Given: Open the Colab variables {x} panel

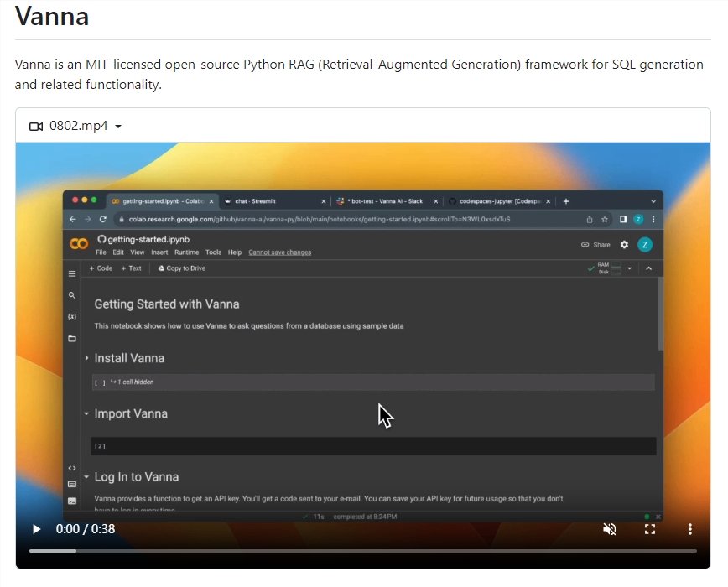Looking at the screenshot, I should [72, 317].
